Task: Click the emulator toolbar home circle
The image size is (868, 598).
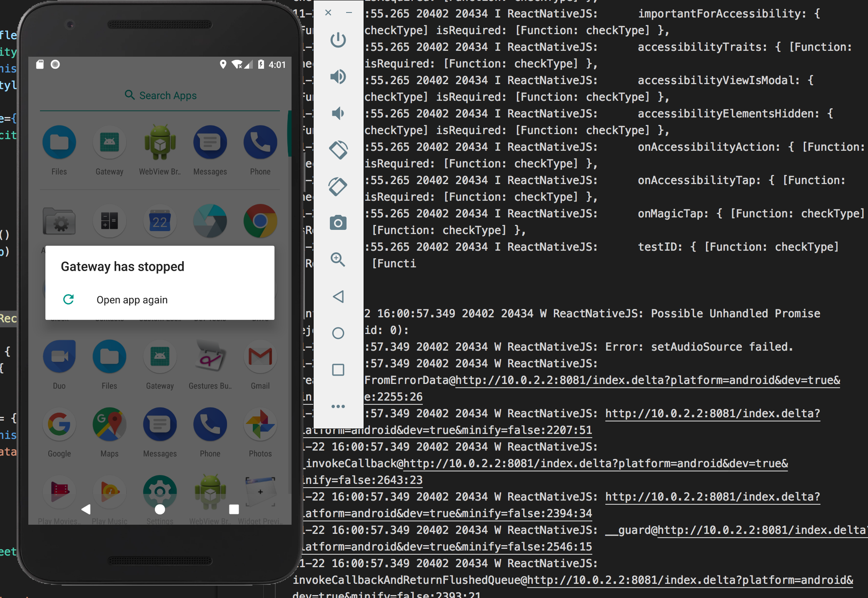Action: pos(338,333)
